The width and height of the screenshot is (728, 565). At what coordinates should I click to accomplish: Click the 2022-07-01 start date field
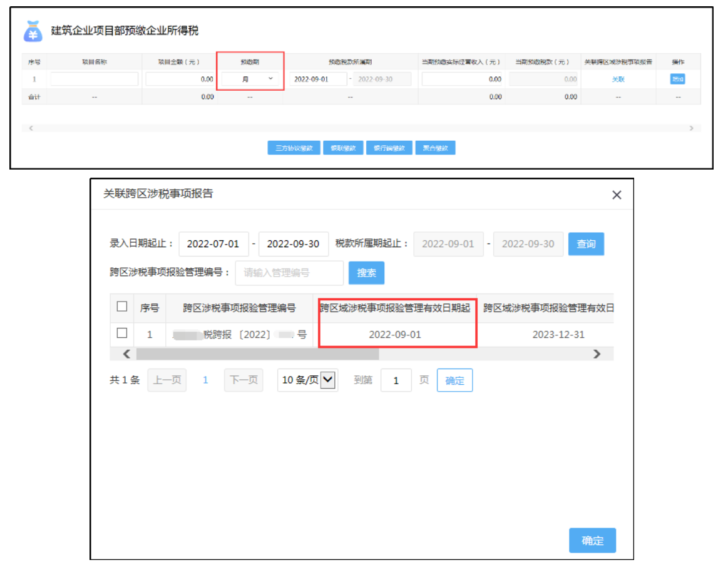click(x=213, y=244)
